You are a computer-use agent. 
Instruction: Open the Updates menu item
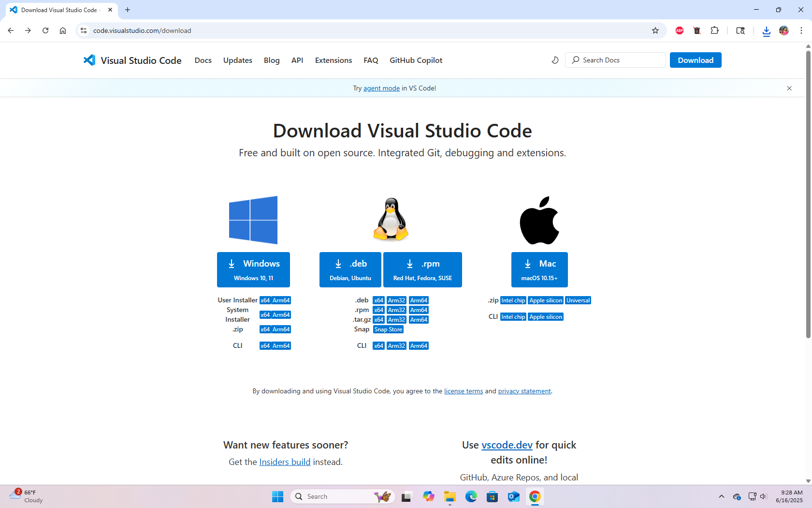238,60
